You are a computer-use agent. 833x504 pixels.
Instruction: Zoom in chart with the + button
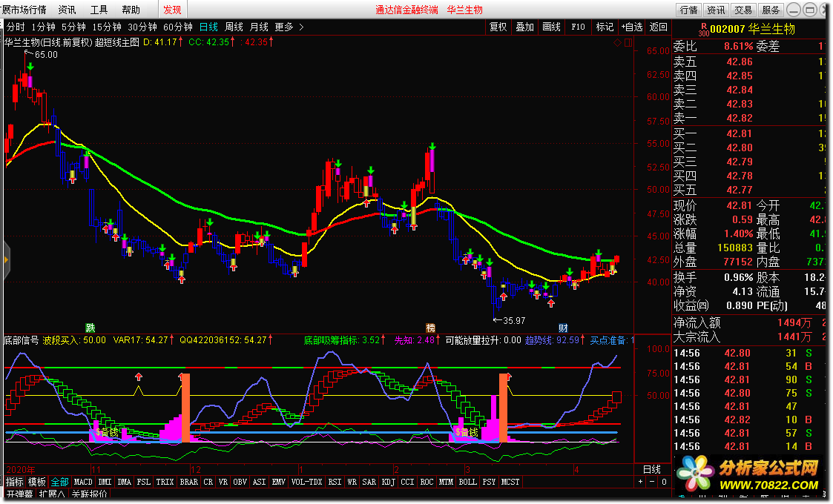(x=640, y=482)
